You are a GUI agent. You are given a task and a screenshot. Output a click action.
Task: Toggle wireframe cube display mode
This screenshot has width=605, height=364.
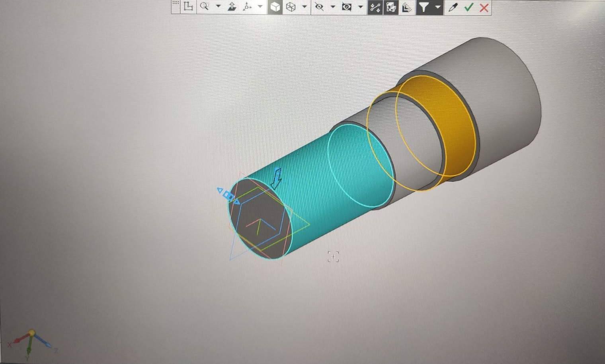[x=291, y=7]
